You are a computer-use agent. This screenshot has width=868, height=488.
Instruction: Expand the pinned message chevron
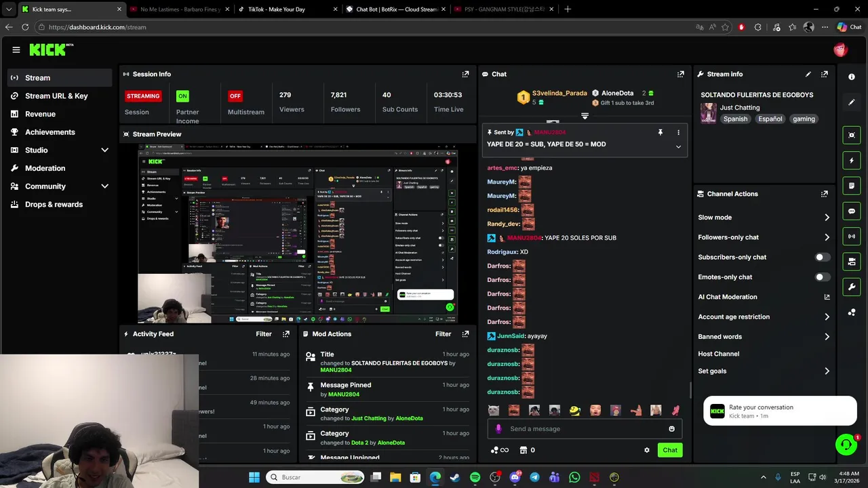tap(678, 146)
